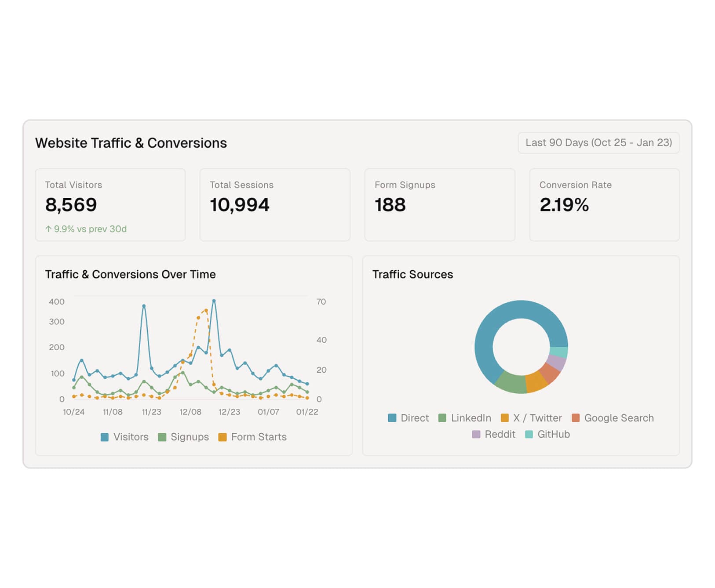The width and height of the screenshot is (715, 588).
Task: Click the LinkedIn source legend swatch
Action: (x=442, y=418)
